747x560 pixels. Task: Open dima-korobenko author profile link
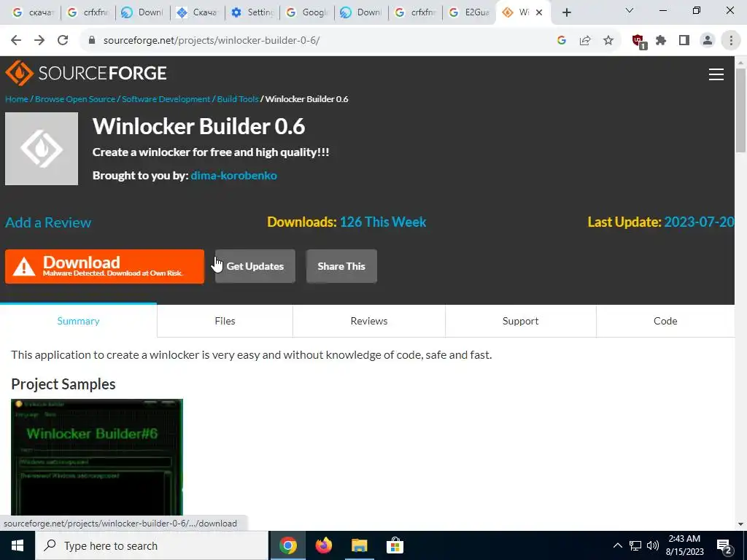233,175
